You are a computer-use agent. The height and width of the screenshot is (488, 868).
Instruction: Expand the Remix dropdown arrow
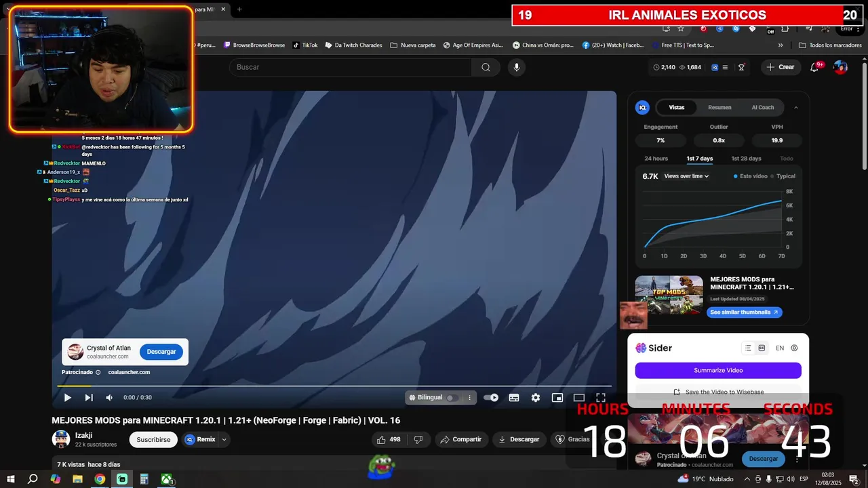coord(224,439)
